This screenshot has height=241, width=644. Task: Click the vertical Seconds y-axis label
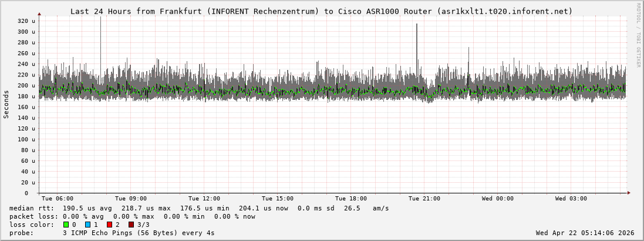(6, 104)
